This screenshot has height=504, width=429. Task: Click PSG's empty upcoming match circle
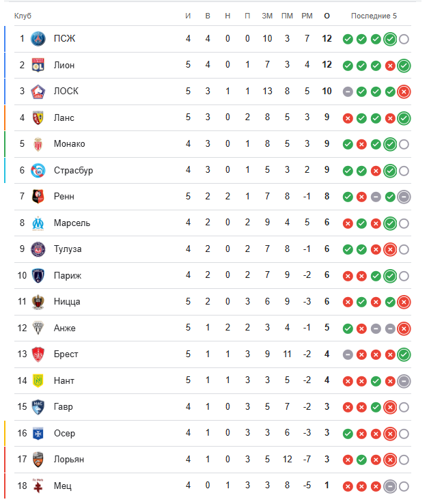[x=404, y=39]
